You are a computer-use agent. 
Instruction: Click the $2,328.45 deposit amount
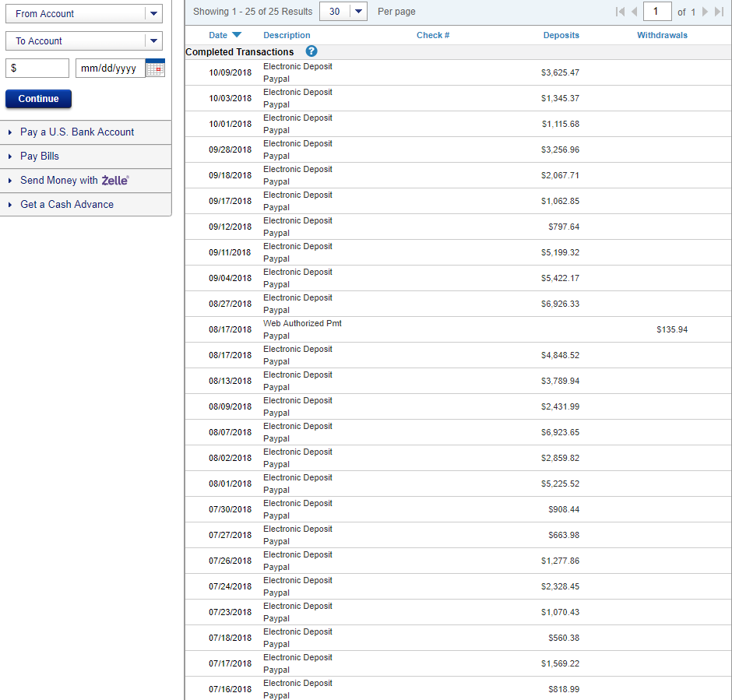pos(560,586)
